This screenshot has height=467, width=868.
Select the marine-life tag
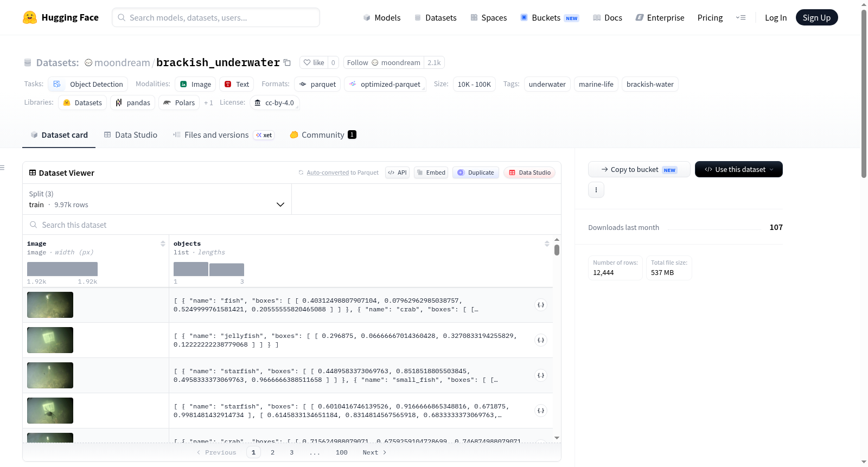pos(596,84)
